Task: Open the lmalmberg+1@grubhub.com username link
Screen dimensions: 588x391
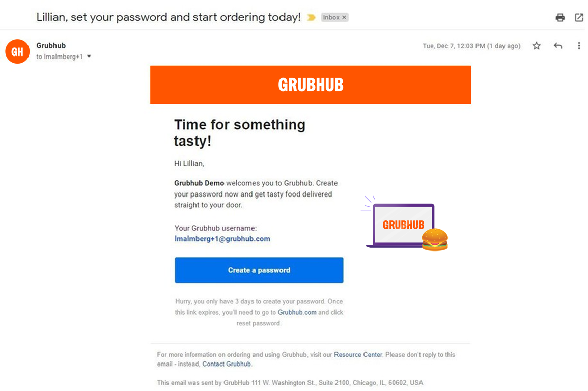Action: 222,239
